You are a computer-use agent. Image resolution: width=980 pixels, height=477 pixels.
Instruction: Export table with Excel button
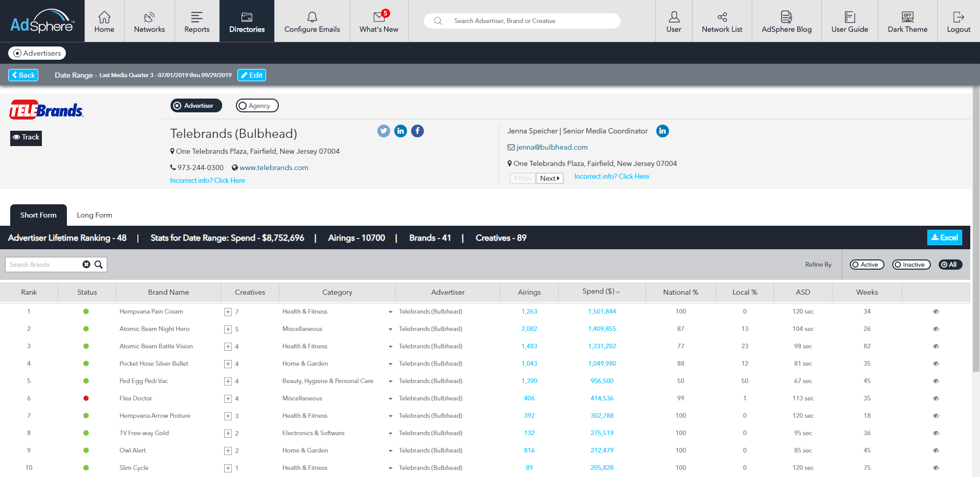click(x=944, y=237)
